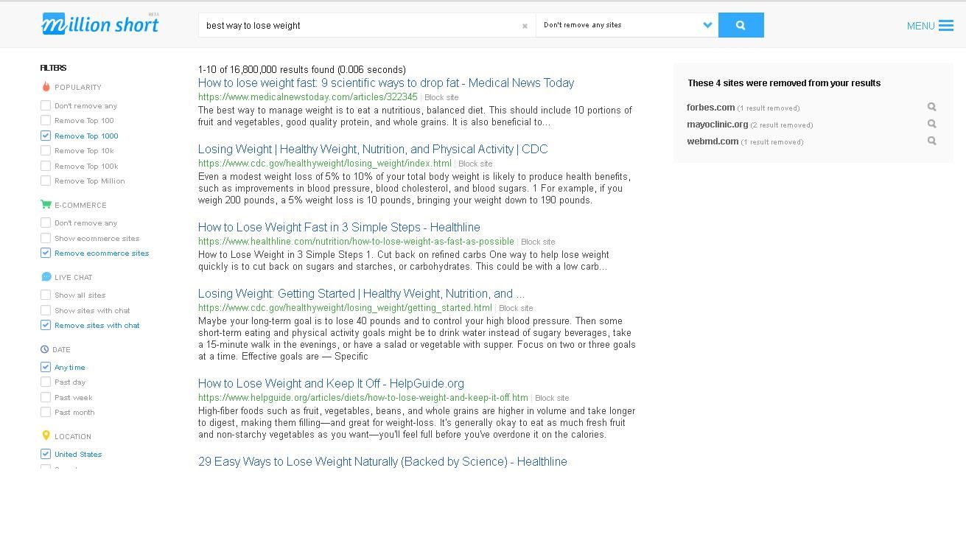
Task: Select the Past week date filter
Action: [x=46, y=397]
